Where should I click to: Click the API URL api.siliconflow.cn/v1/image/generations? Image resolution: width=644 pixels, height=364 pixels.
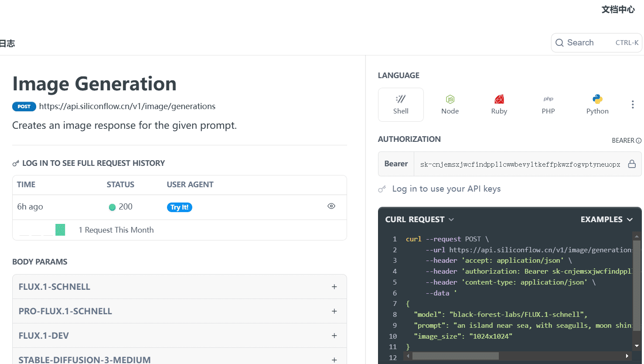coord(127,106)
